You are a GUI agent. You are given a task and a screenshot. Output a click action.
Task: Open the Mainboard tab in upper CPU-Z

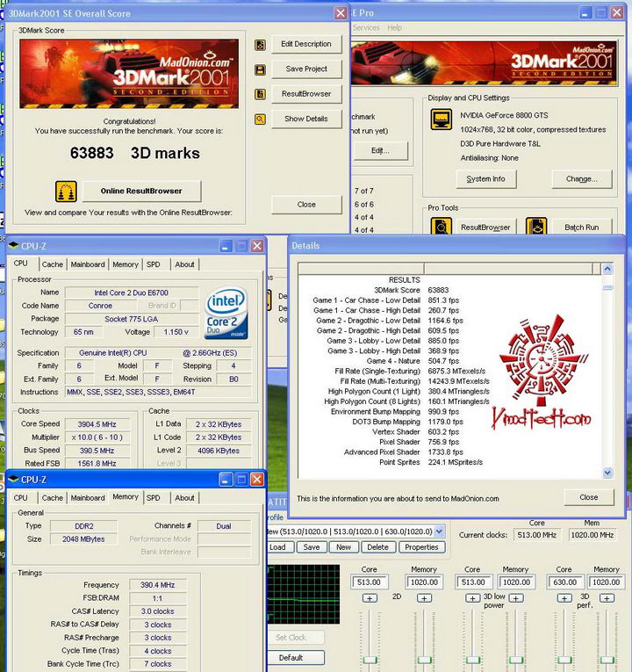pos(88,264)
